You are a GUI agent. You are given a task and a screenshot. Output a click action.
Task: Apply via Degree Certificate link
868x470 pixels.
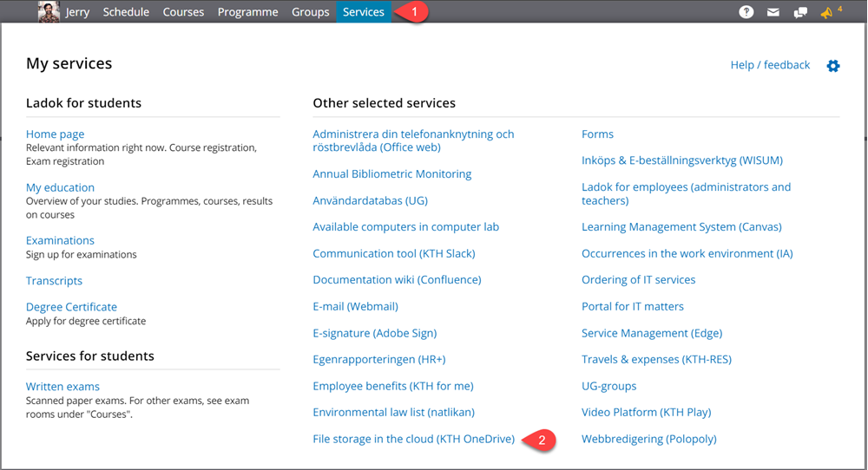tap(71, 307)
